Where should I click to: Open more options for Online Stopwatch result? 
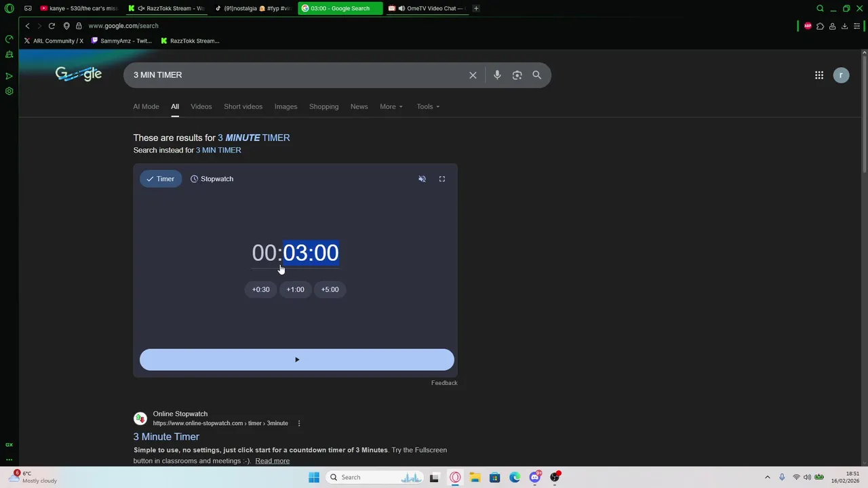tap(299, 424)
